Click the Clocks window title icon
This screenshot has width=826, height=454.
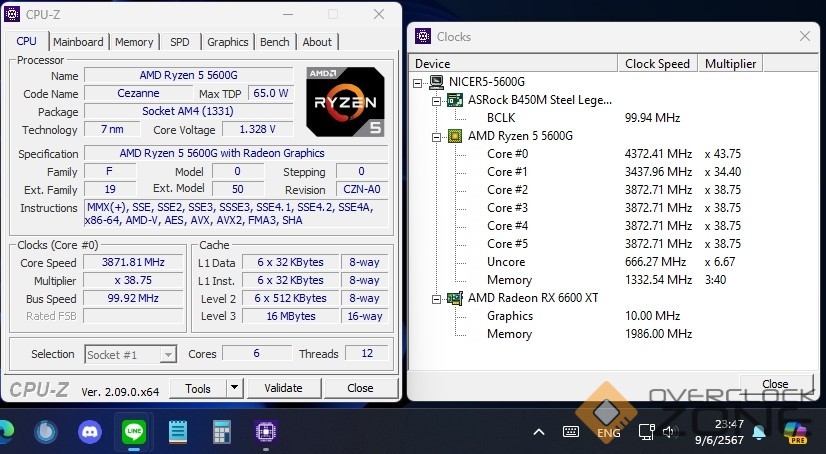[x=423, y=36]
